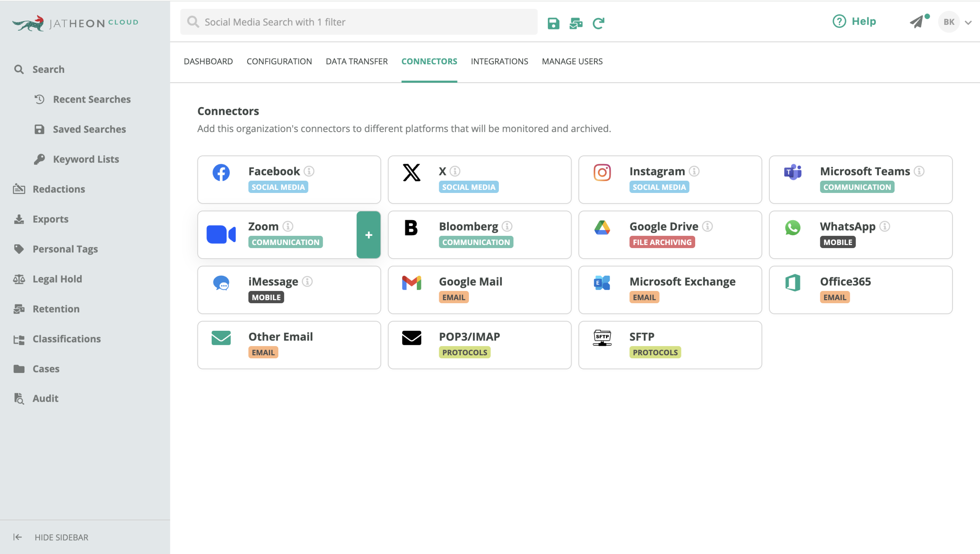Click the PROTOCOLS tag under SFTP
This screenshot has width=980, height=554.
coord(655,352)
